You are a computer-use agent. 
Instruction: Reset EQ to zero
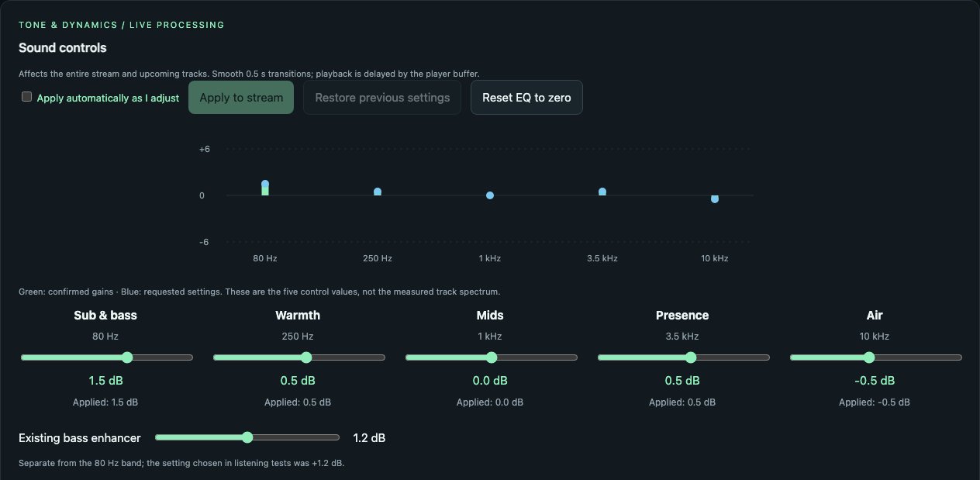click(x=526, y=98)
